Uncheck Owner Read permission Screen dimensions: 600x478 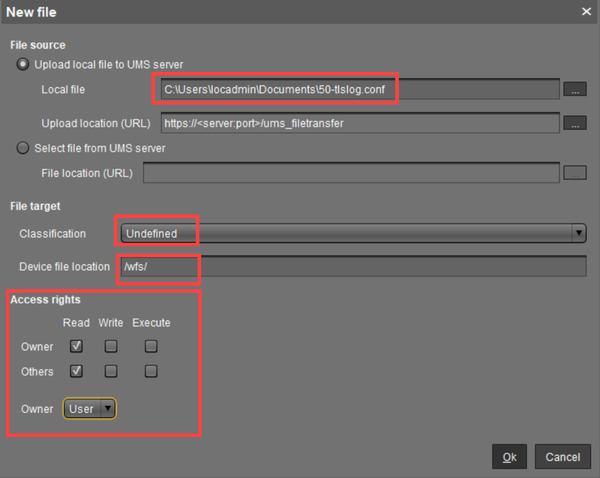(x=76, y=346)
